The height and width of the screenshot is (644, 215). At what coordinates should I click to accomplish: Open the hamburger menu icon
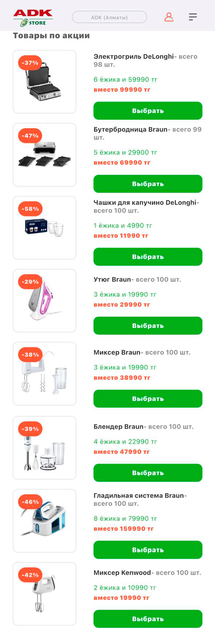(193, 17)
